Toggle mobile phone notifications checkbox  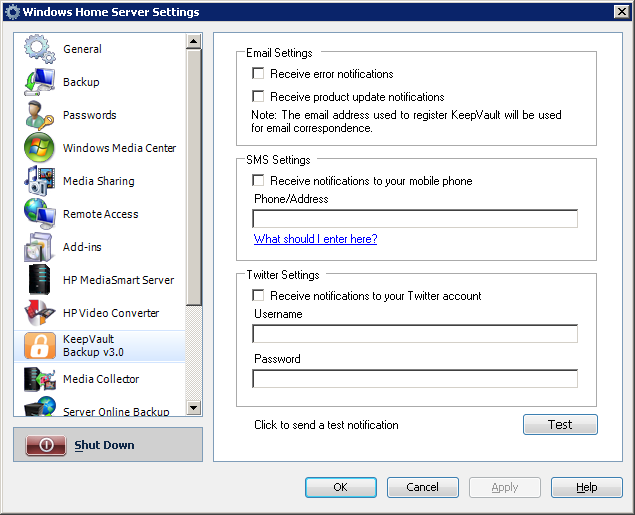coord(258,180)
